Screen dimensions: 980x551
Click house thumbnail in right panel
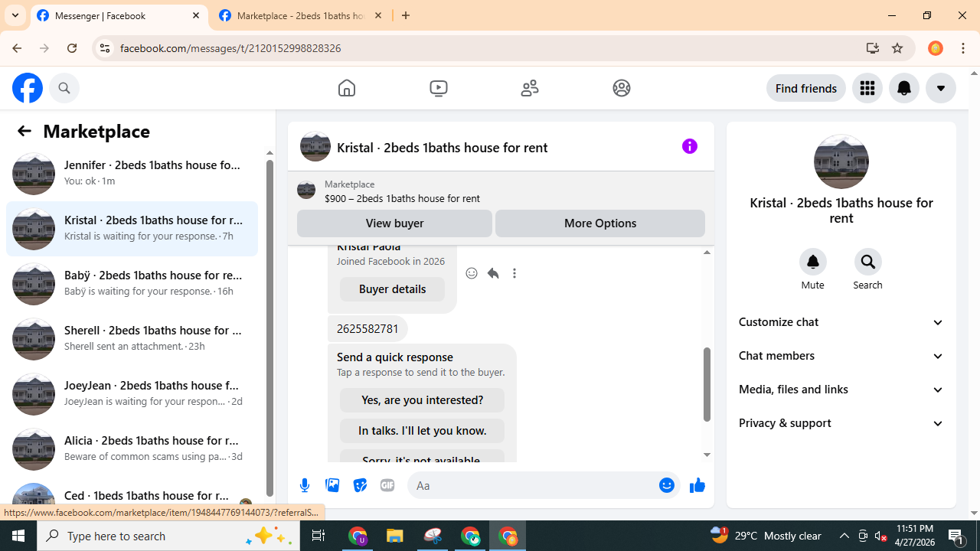pos(841,161)
